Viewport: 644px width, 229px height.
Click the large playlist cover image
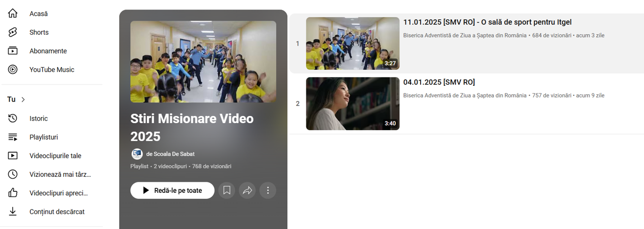coord(203,61)
